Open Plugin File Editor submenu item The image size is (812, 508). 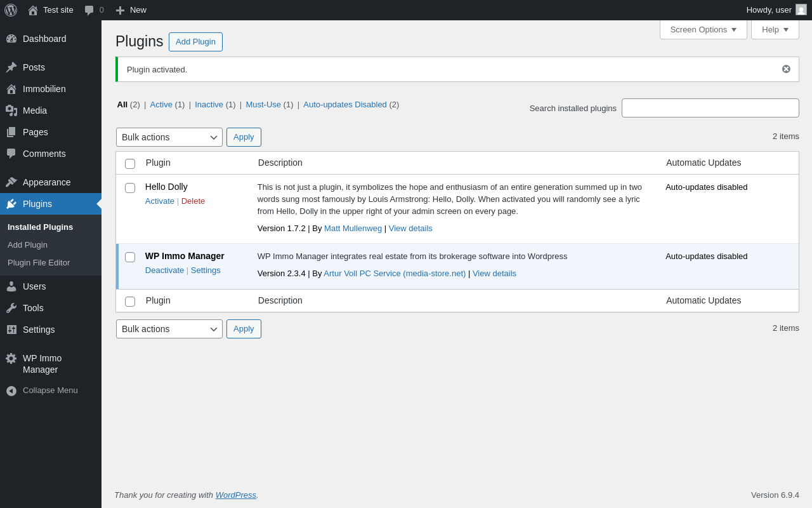(x=39, y=262)
